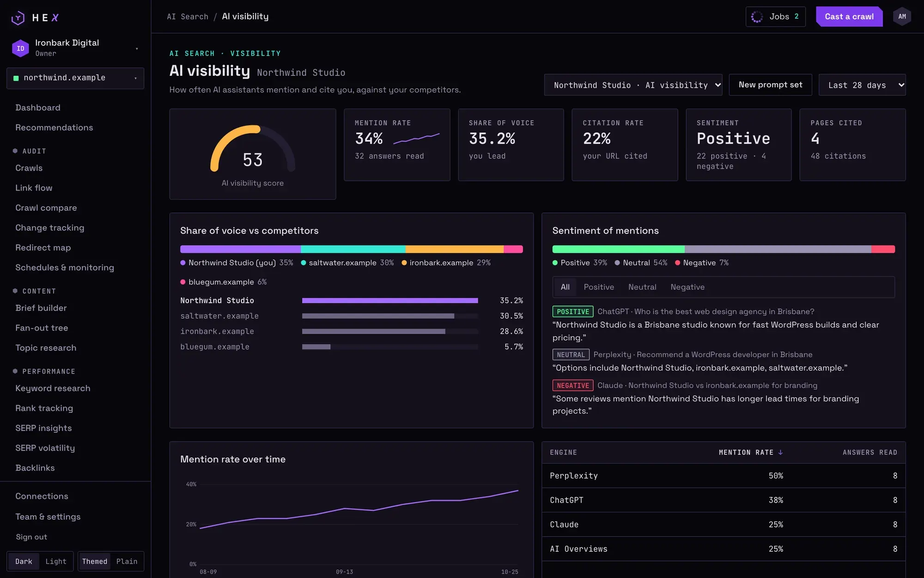Image resolution: width=924 pixels, height=578 pixels.
Task: Select the All sentiment tab
Action: (565, 287)
